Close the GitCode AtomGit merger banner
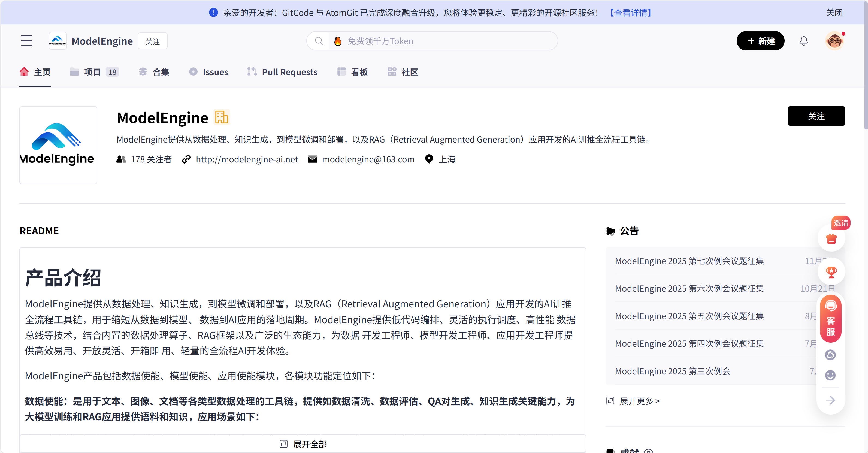The width and height of the screenshot is (868, 453). pyautogui.click(x=835, y=12)
